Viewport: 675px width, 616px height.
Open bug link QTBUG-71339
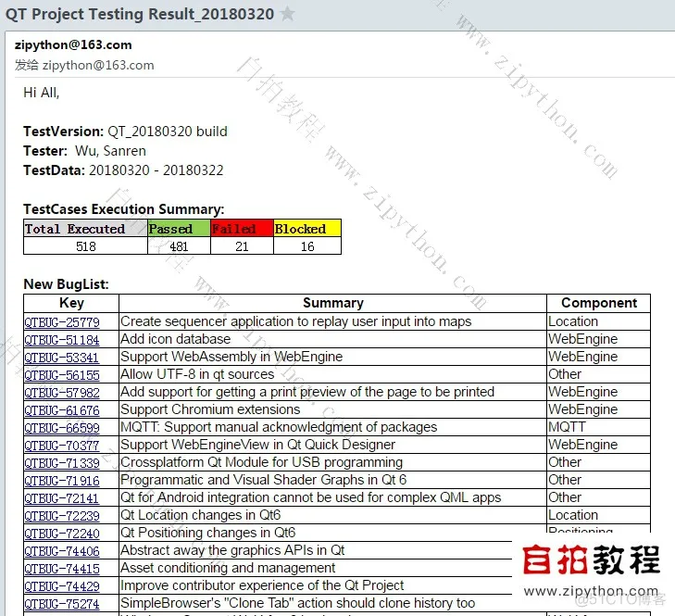62,463
